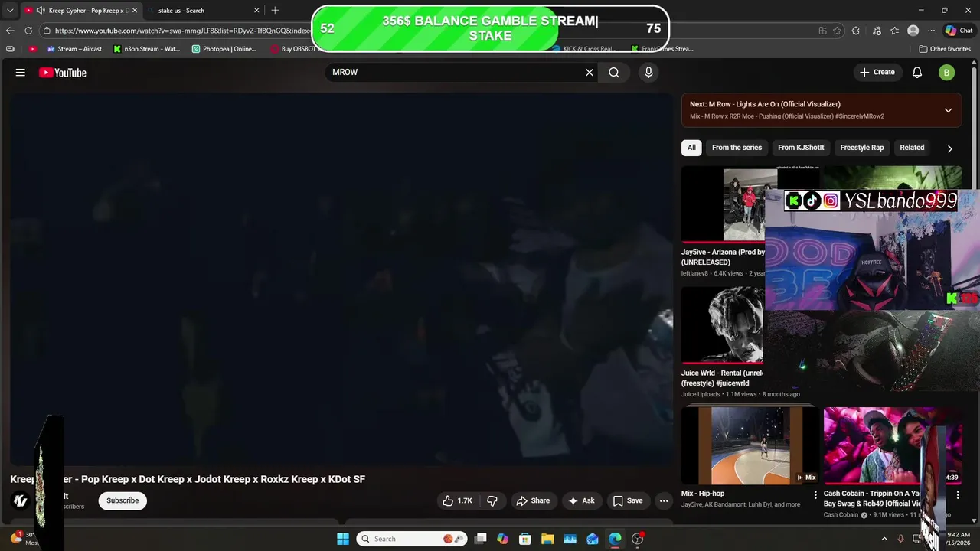This screenshot has width=980, height=551.
Task: Open the Outlook mail taskbar icon
Action: (x=593, y=539)
